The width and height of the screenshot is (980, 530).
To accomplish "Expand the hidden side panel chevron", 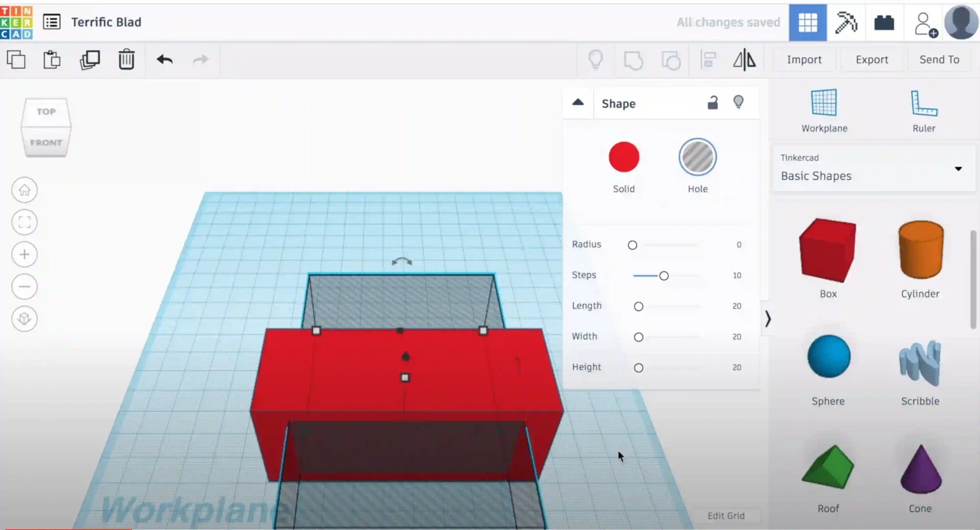I will 768,319.
